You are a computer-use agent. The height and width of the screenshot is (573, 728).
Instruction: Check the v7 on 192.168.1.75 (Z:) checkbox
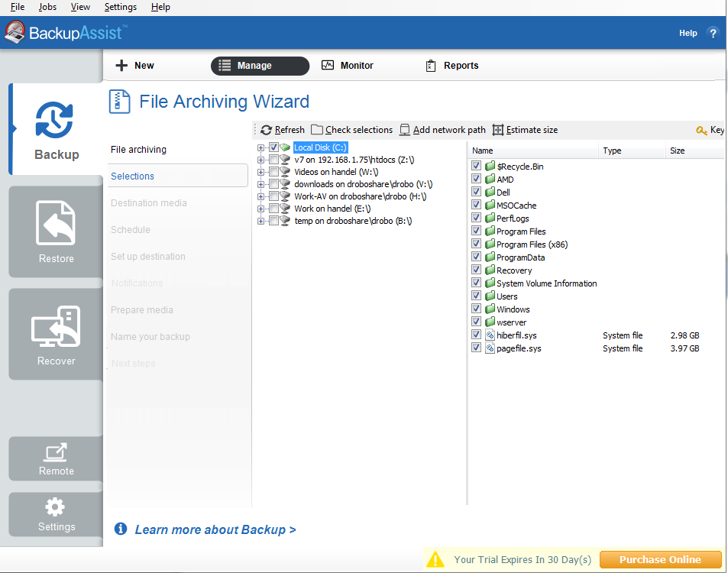pos(274,160)
